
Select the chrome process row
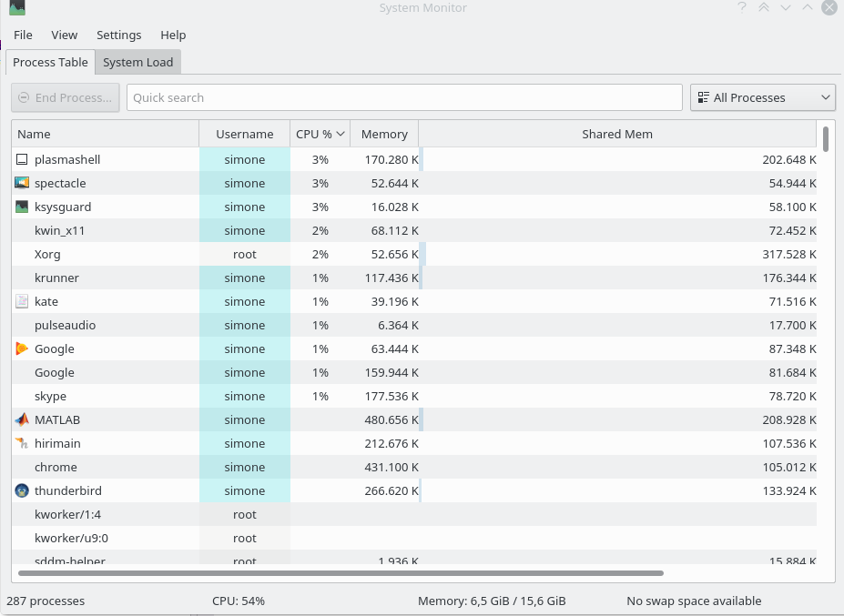[414, 467]
